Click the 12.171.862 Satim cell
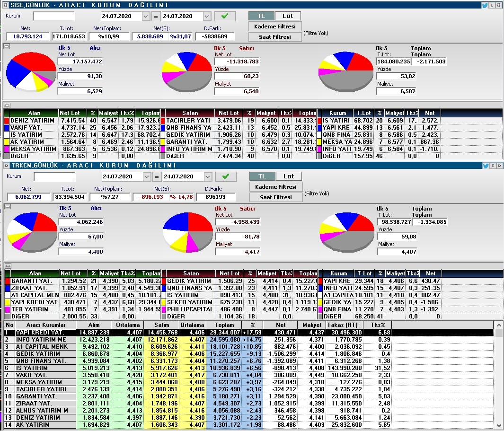The height and width of the screenshot is (431, 504). point(162,339)
